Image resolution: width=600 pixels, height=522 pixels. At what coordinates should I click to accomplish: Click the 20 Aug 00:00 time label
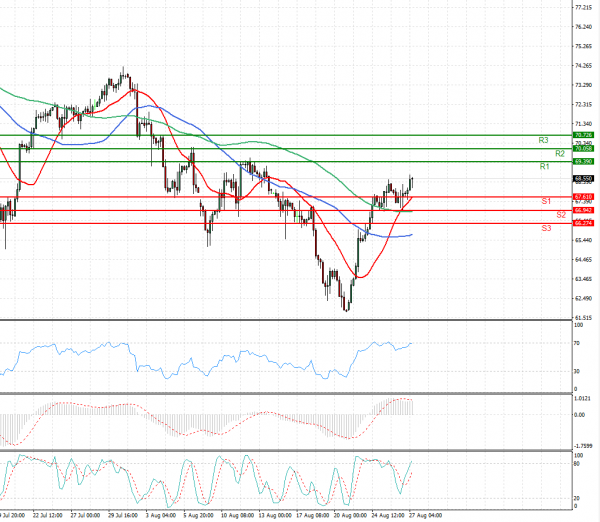pos(349,516)
